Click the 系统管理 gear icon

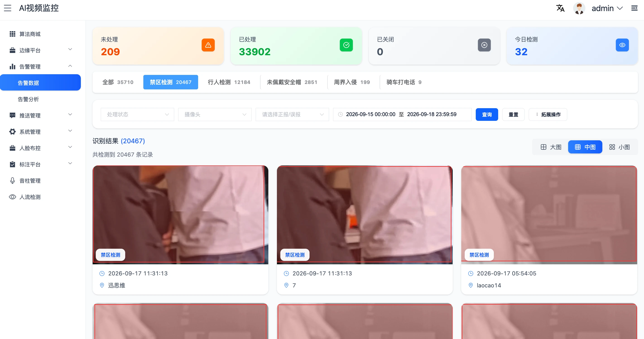(x=12, y=132)
